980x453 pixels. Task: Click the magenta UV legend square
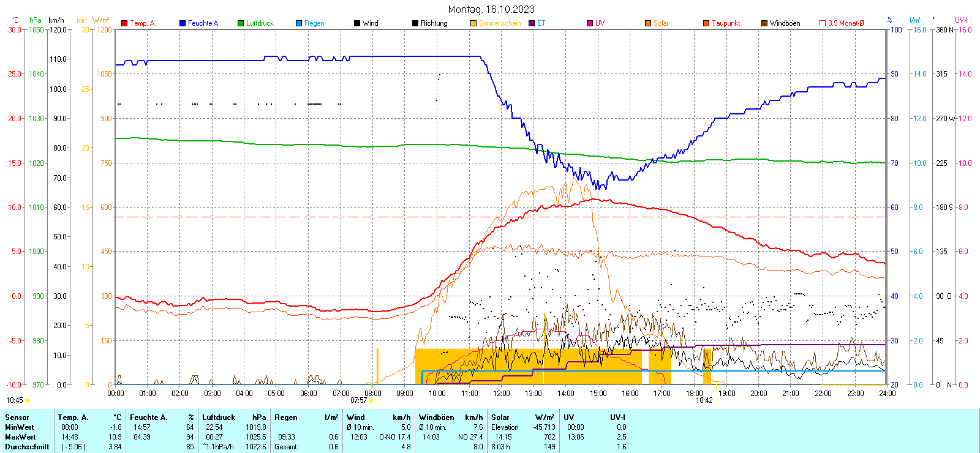pos(590,23)
